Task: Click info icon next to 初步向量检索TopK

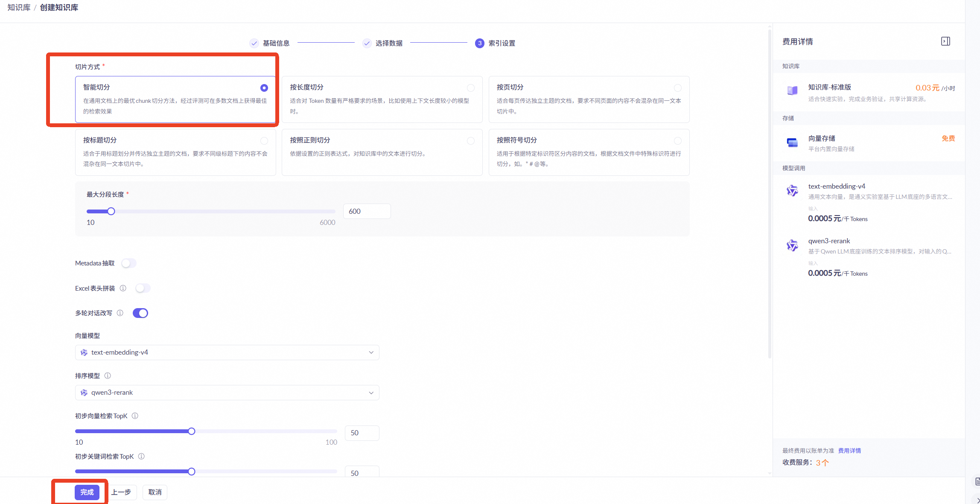Action: 135,416
